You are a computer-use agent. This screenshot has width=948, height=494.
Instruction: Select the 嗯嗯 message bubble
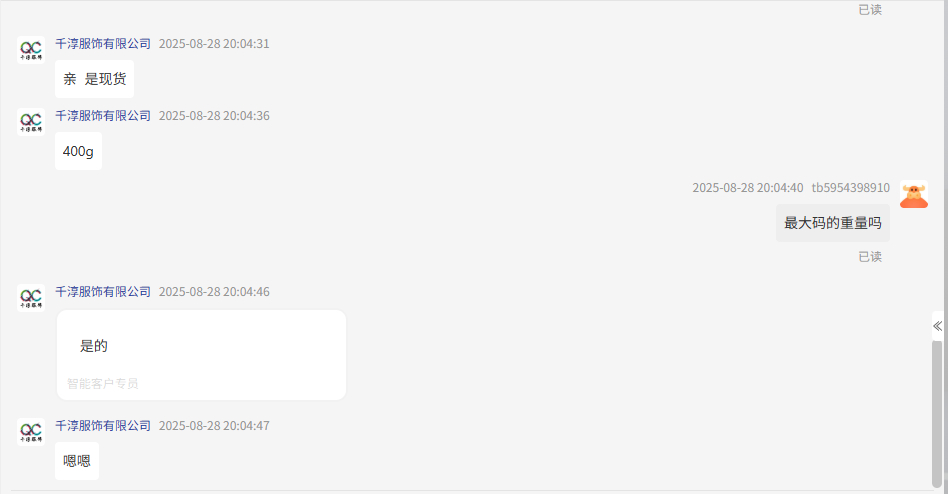click(77, 461)
